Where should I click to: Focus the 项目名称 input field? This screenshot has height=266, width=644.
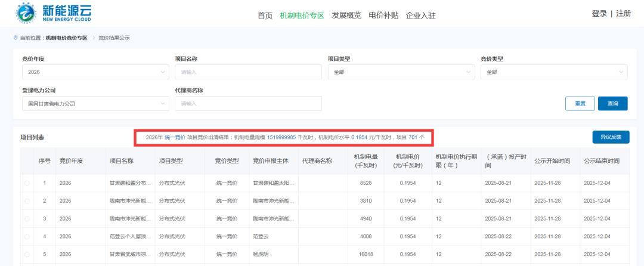(247, 72)
